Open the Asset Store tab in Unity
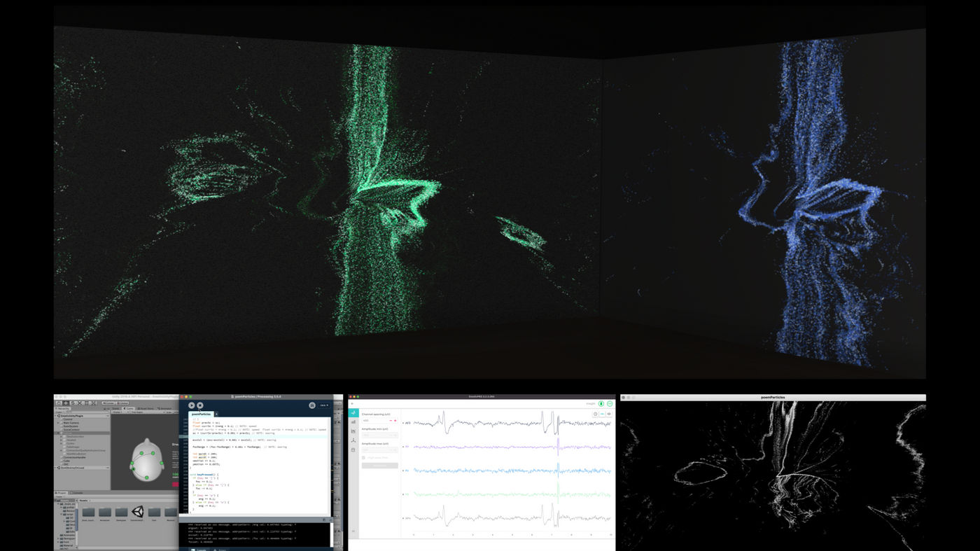 pyautogui.click(x=146, y=408)
